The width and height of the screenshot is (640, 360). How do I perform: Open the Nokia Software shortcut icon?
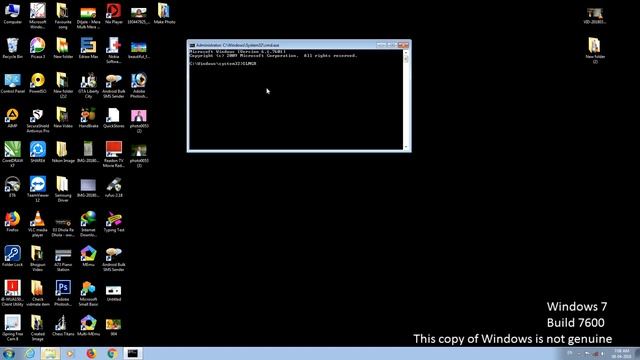click(113, 50)
